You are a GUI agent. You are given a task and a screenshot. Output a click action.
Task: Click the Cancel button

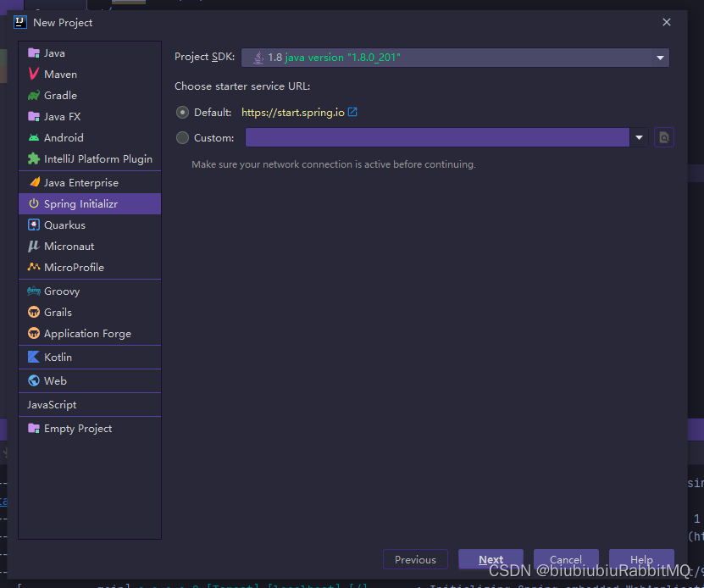pyautogui.click(x=566, y=559)
